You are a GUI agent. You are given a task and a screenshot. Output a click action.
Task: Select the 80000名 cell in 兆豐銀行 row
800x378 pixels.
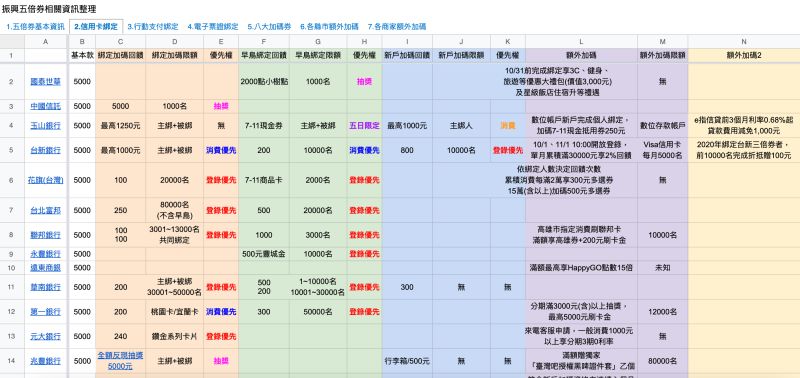pos(662,361)
